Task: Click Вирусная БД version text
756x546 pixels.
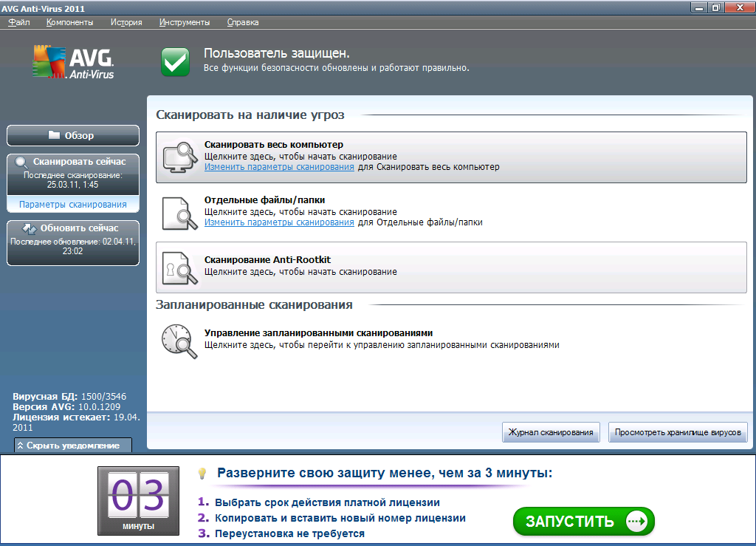Action: pyautogui.click(x=69, y=397)
